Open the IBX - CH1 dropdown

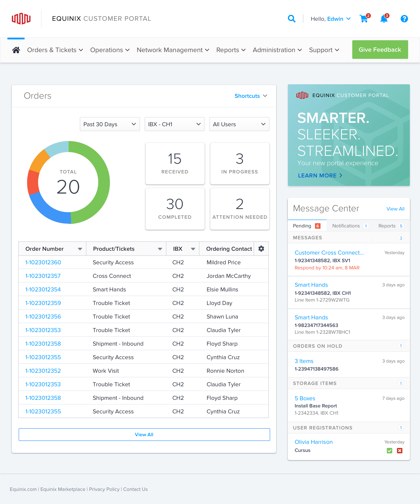point(174,124)
